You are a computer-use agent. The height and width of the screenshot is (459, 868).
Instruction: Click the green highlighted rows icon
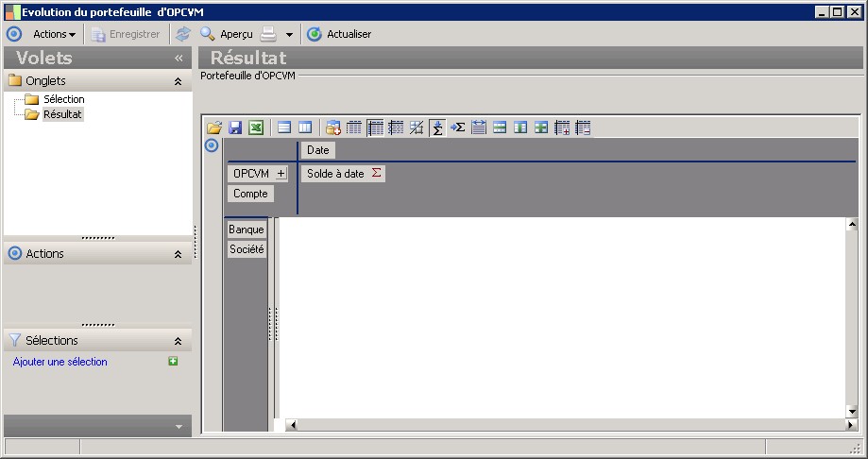point(500,127)
